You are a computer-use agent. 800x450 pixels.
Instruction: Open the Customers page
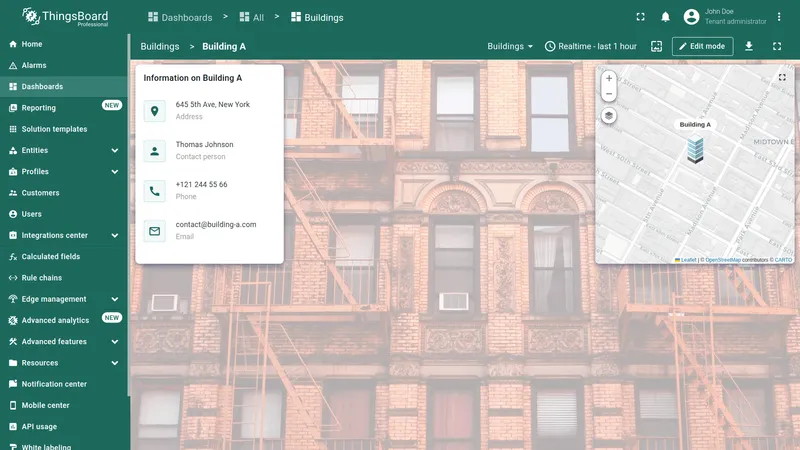pyautogui.click(x=64, y=193)
